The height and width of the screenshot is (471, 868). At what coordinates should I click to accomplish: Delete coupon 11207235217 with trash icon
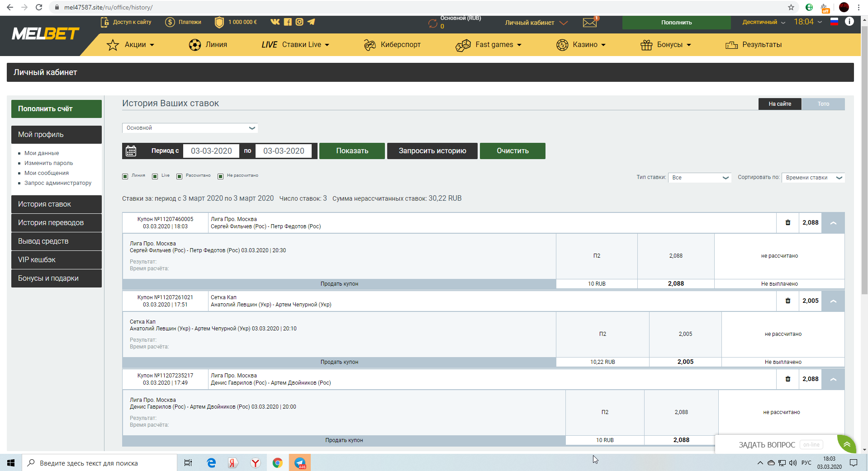(788, 379)
